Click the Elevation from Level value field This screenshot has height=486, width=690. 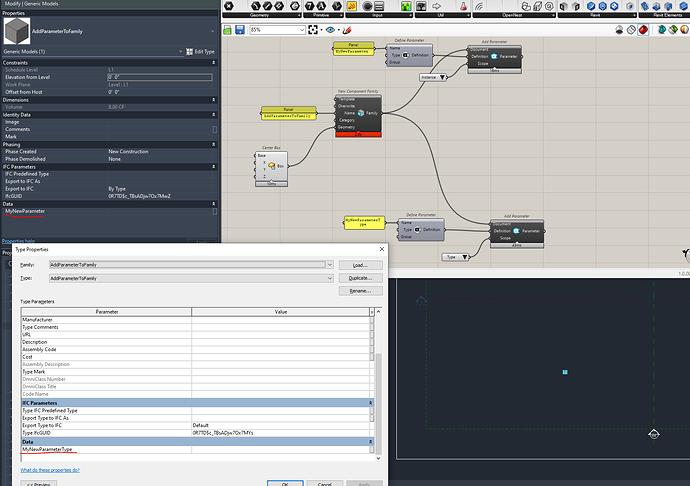(x=160, y=77)
